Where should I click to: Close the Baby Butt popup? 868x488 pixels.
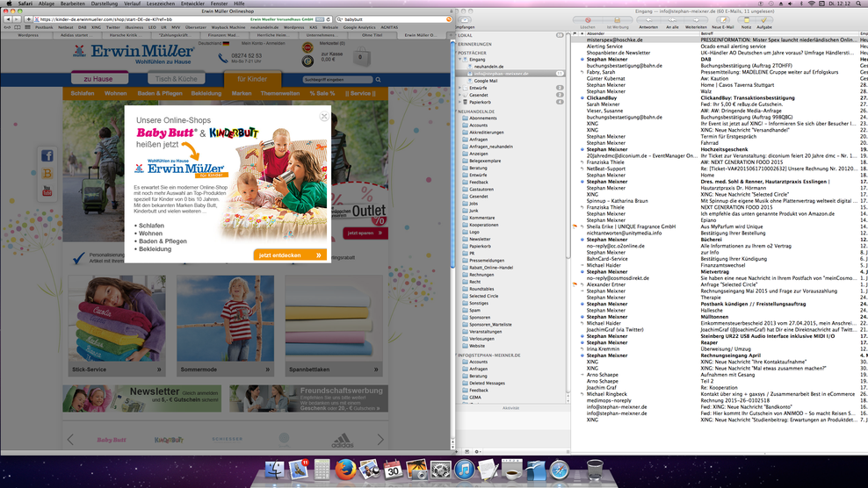coord(324,116)
